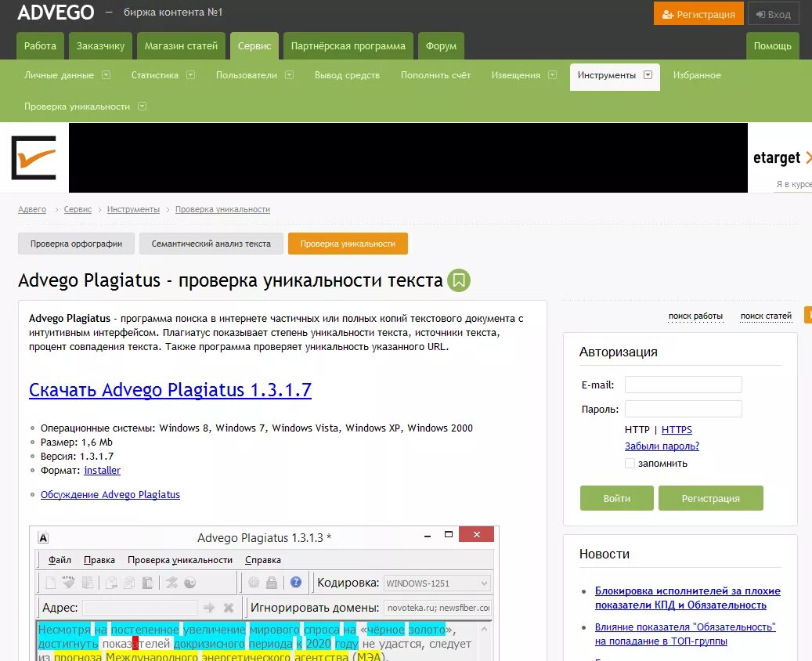Click the installer format link
This screenshot has height=661, width=812.
[x=102, y=471]
